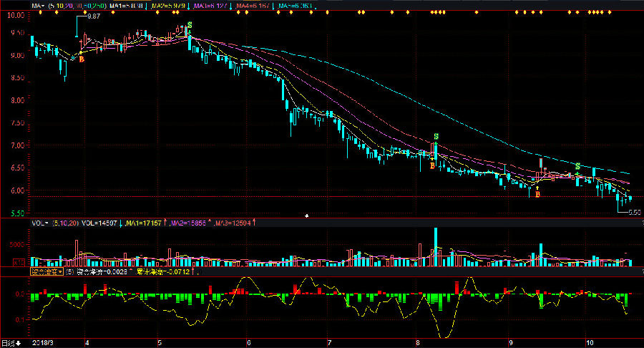This screenshot has width=644, height=348.
Task: Open the MA indicator dropdown at top-left
Action: [39, 6]
